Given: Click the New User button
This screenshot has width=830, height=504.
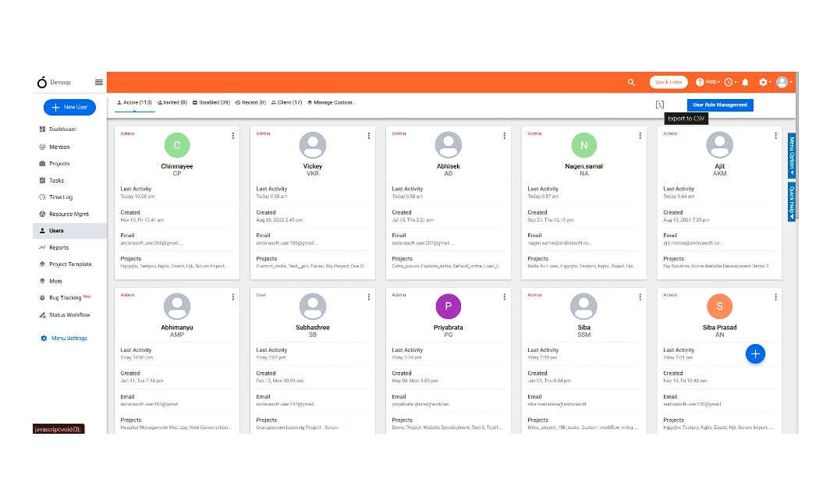Looking at the screenshot, I should click(69, 107).
